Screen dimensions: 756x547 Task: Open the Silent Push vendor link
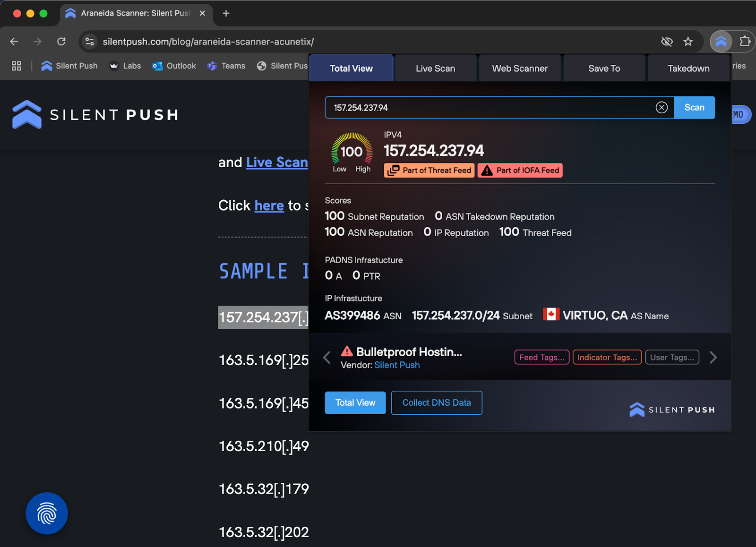397,365
